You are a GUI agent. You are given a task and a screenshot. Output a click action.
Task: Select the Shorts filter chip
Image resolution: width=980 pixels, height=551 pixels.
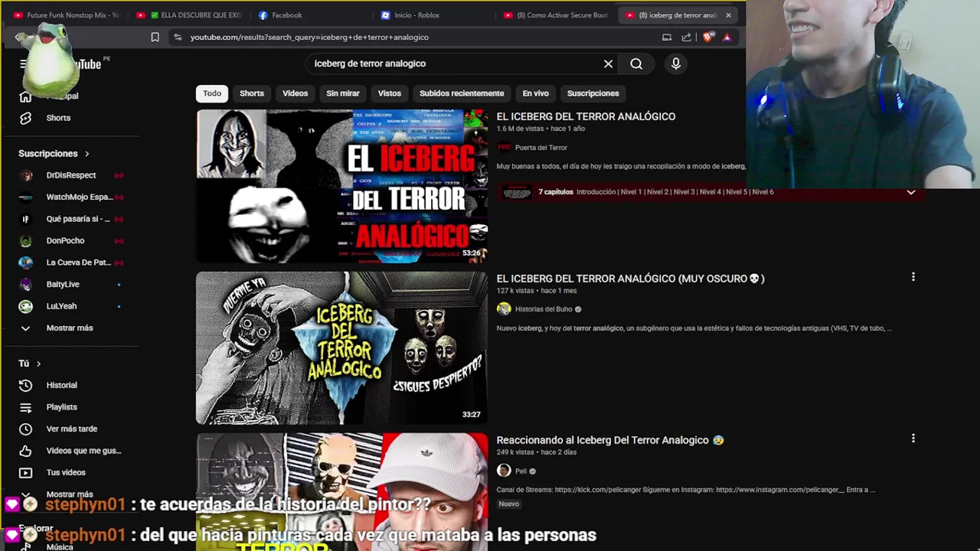click(x=252, y=93)
